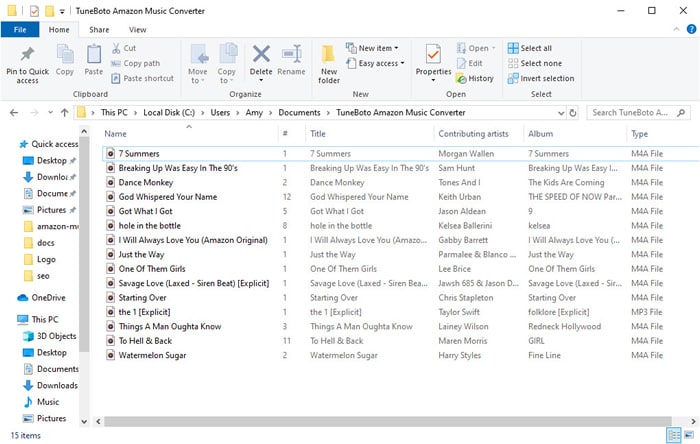
Task: Open the seo folder in sidebar
Action: point(36,276)
